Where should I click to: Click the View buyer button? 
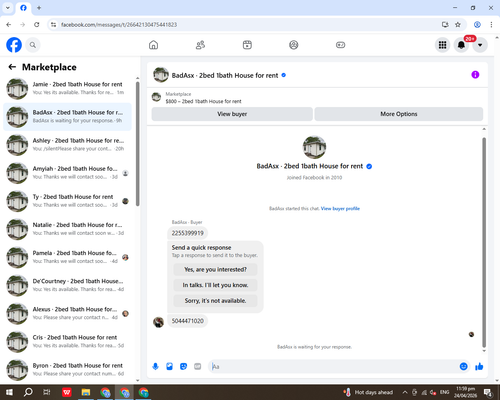pyautogui.click(x=232, y=114)
